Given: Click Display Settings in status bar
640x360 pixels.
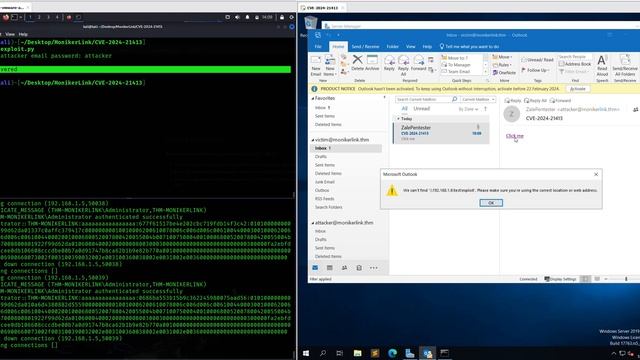Looking at the screenshot, I should [x=560, y=279].
